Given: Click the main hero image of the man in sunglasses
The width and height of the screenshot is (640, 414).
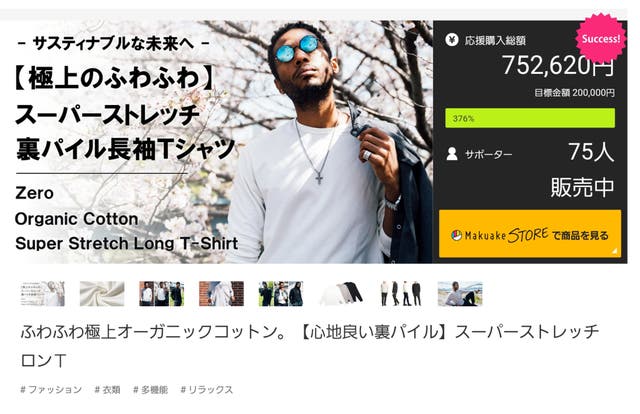Looking at the screenshot, I should [216, 142].
